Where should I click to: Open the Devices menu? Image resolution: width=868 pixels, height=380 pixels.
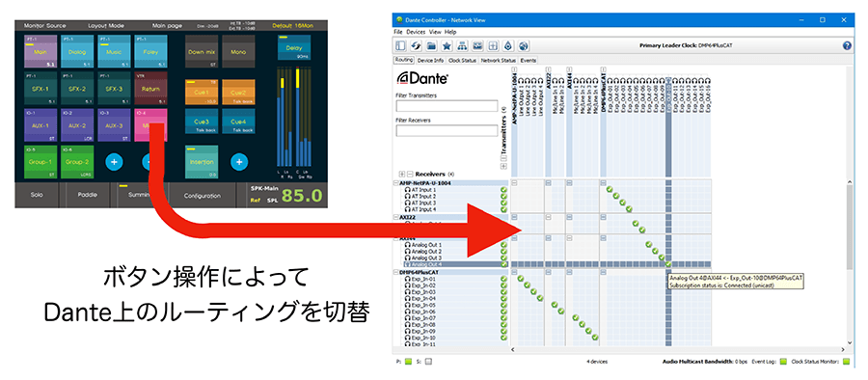pos(416,32)
